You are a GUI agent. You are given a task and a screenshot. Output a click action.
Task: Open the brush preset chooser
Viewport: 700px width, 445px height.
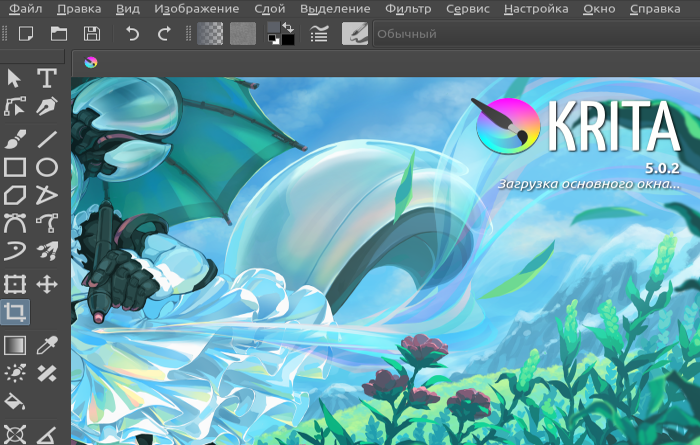355,33
